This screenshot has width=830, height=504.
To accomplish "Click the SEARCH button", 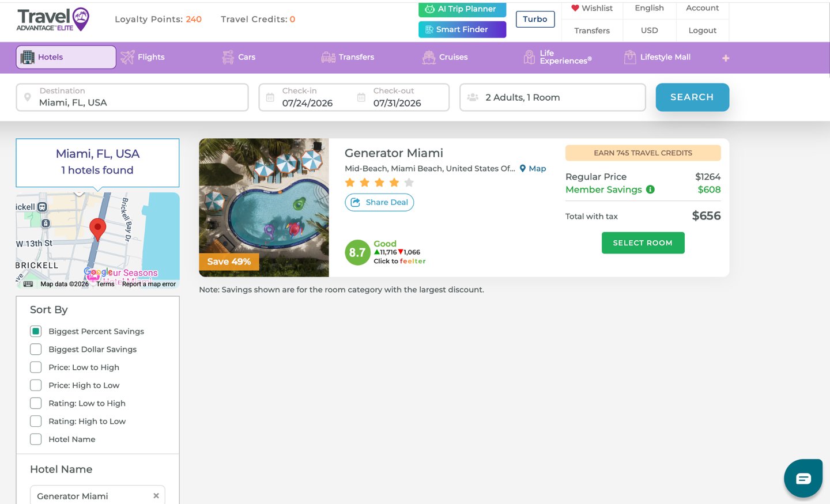I will (692, 97).
